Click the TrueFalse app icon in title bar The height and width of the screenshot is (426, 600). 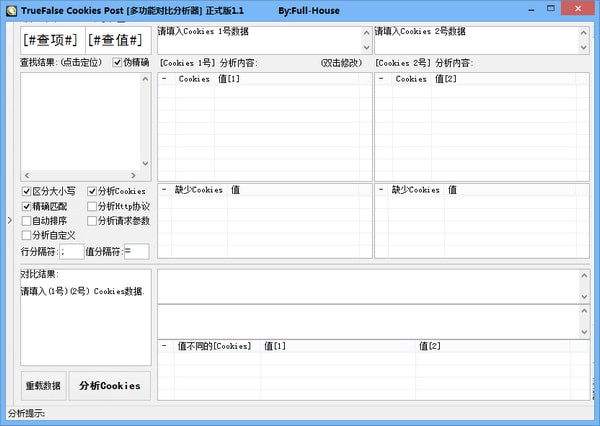(x=10, y=9)
